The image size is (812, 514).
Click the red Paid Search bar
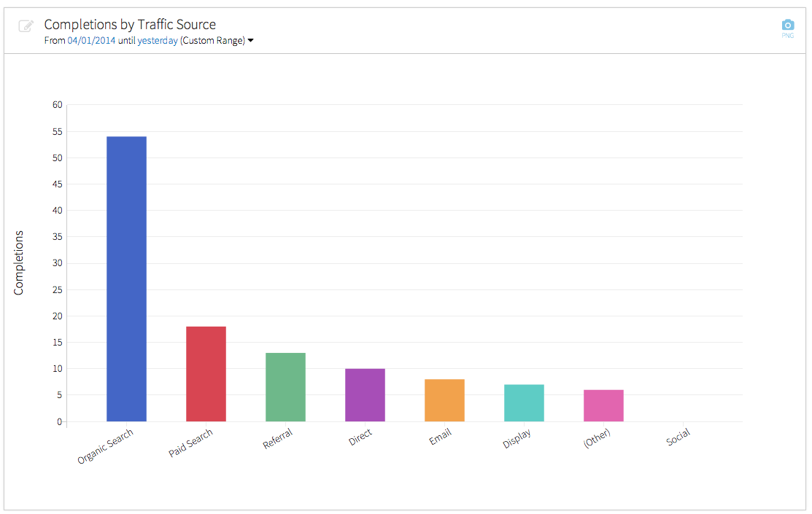[x=206, y=373]
